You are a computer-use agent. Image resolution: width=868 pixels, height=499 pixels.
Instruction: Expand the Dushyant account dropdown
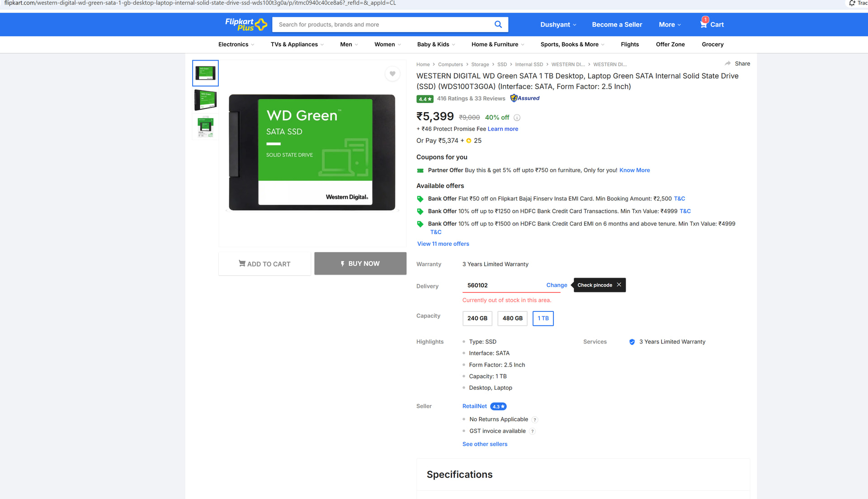point(558,24)
